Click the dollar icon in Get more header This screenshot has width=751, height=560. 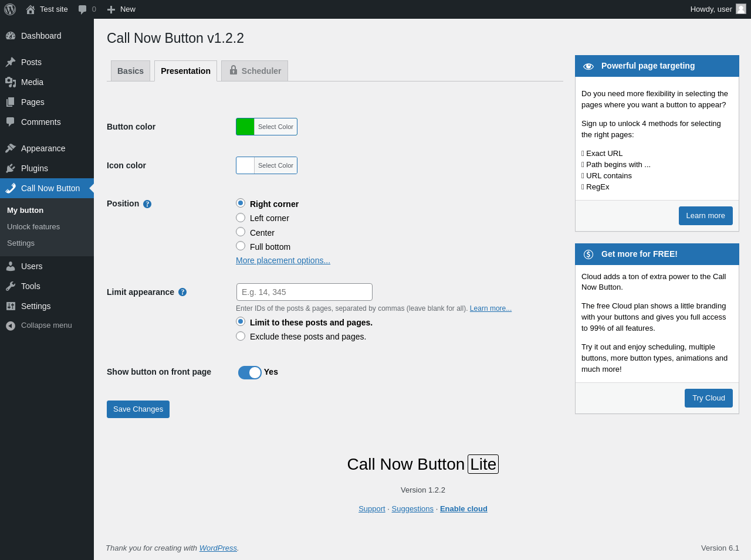pyautogui.click(x=588, y=254)
